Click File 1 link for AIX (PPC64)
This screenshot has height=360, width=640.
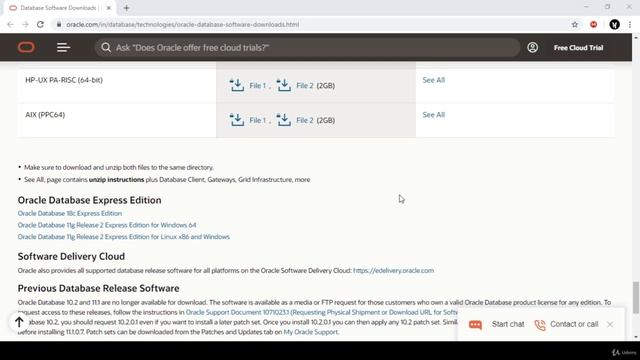coord(258,120)
